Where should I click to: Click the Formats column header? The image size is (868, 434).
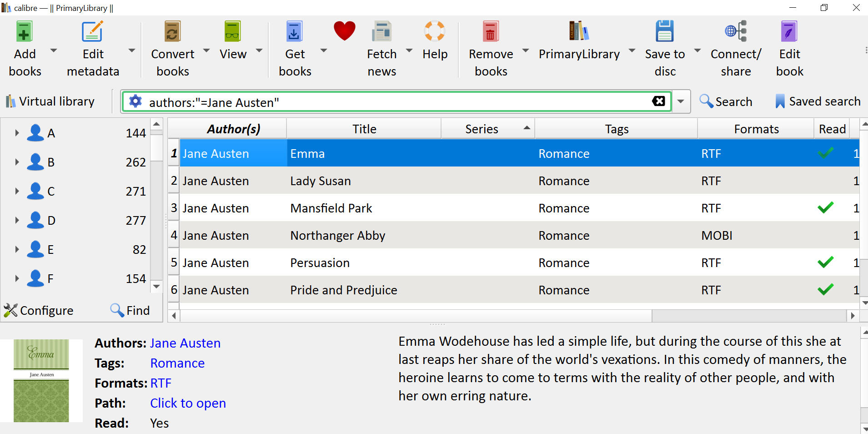coord(756,129)
